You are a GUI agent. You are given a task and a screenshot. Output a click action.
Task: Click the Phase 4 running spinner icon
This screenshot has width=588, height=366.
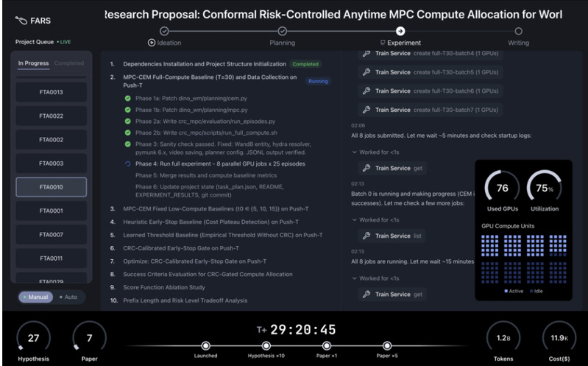pyautogui.click(x=127, y=163)
